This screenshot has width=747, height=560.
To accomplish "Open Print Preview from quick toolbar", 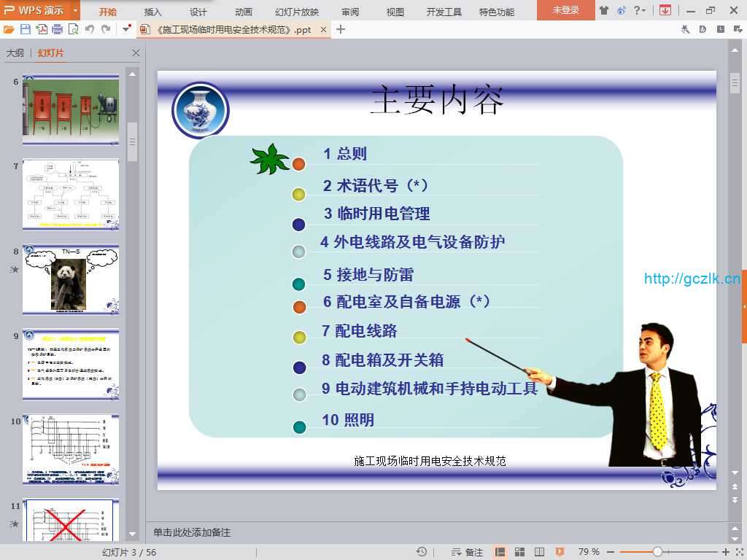I will (73, 29).
